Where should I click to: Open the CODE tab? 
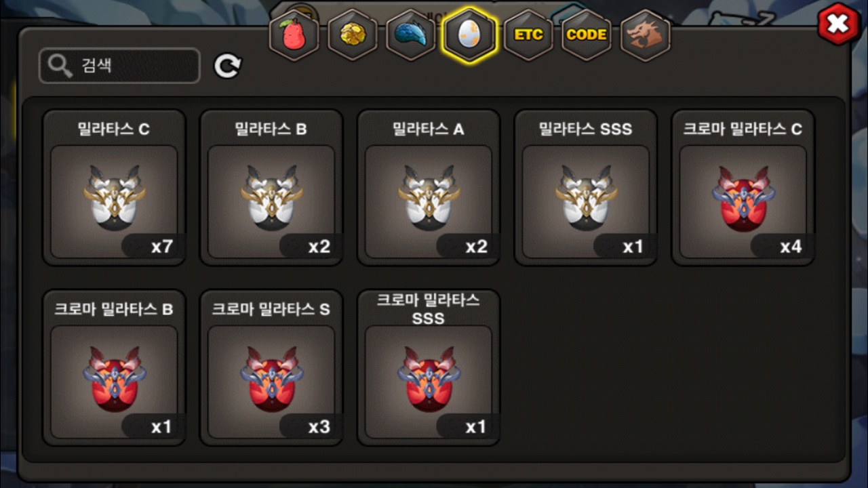587,35
